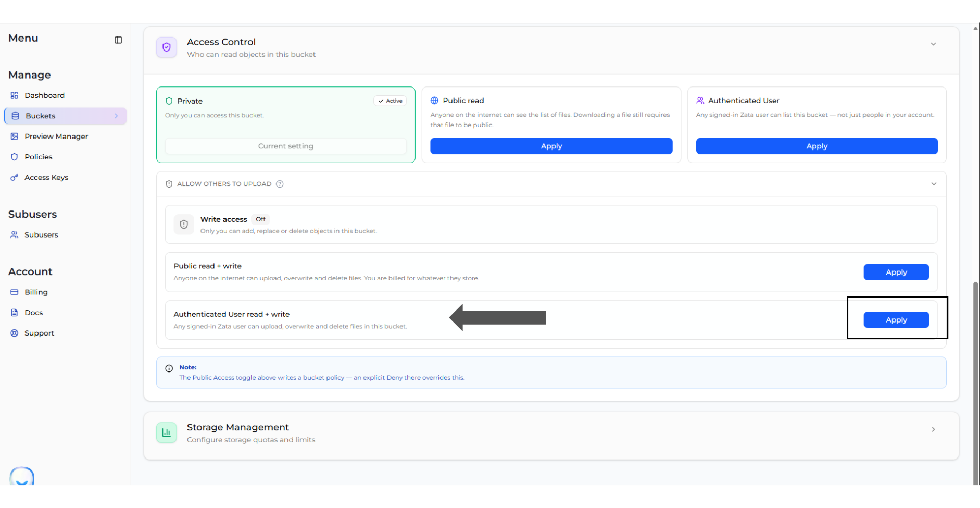Image resolution: width=980 pixels, height=508 pixels.
Task: Collapse the Allow Others to Upload chevron
Action: [x=934, y=184]
